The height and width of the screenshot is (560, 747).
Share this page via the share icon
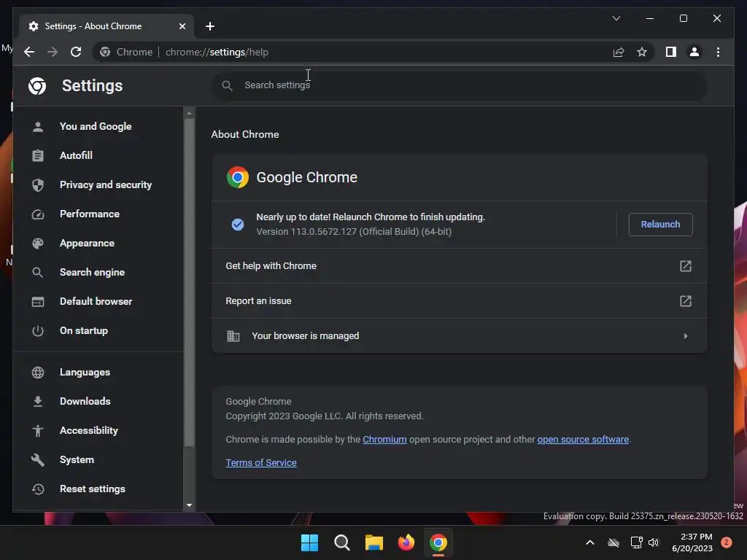point(619,52)
